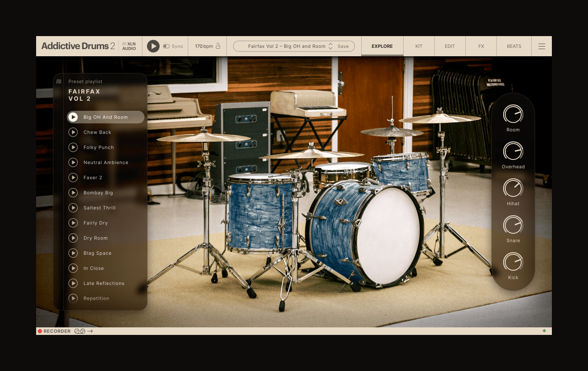
Task: Switch to the EXPLORE tab
Action: [382, 46]
